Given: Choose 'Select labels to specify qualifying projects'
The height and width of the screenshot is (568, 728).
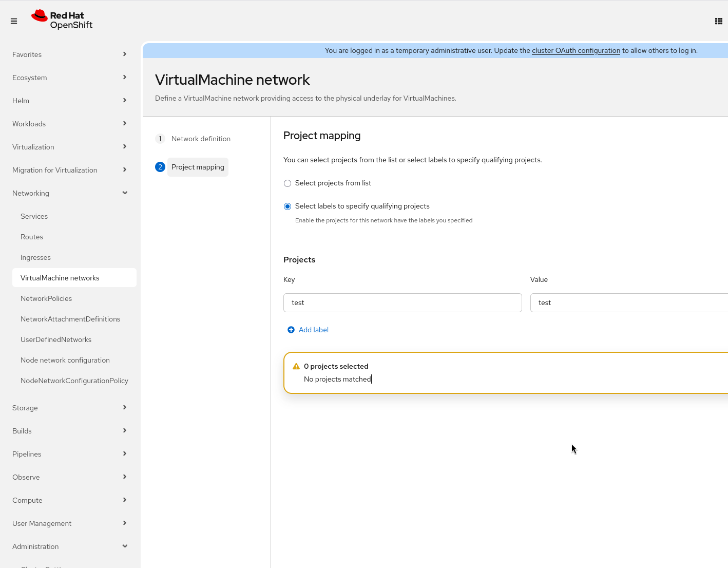Looking at the screenshot, I should (x=288, y=206).
